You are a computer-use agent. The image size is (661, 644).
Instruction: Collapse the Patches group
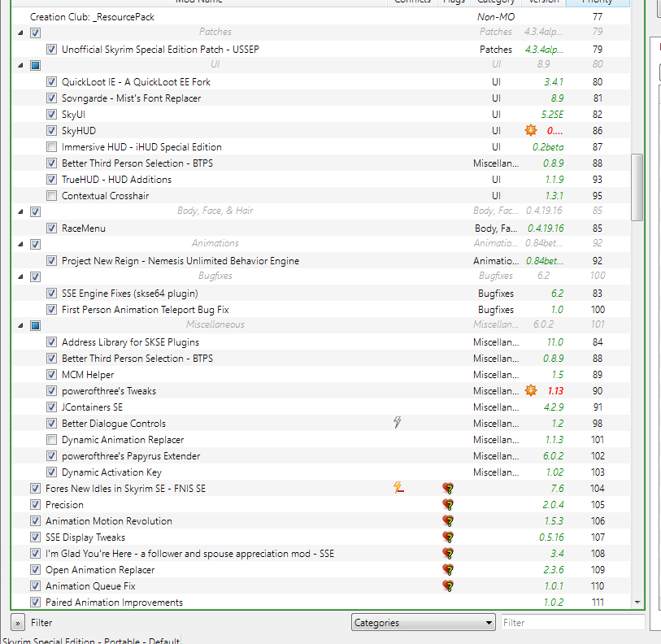click(20, 33)
